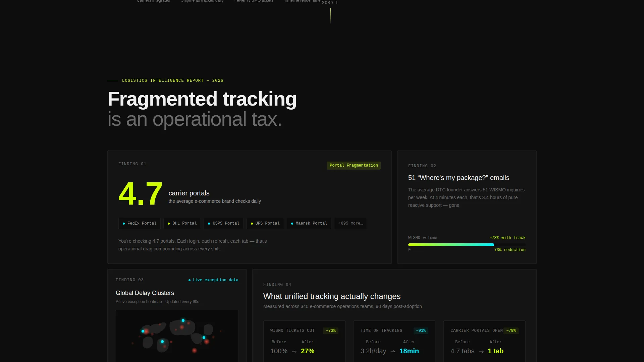Click the -73% badge on WISMO Tickets Cut
Screen dimensions: 644x362
pos(331,331)
